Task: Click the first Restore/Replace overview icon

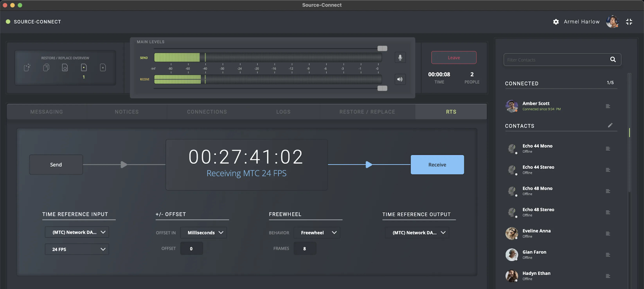Action: click(27, 67)
